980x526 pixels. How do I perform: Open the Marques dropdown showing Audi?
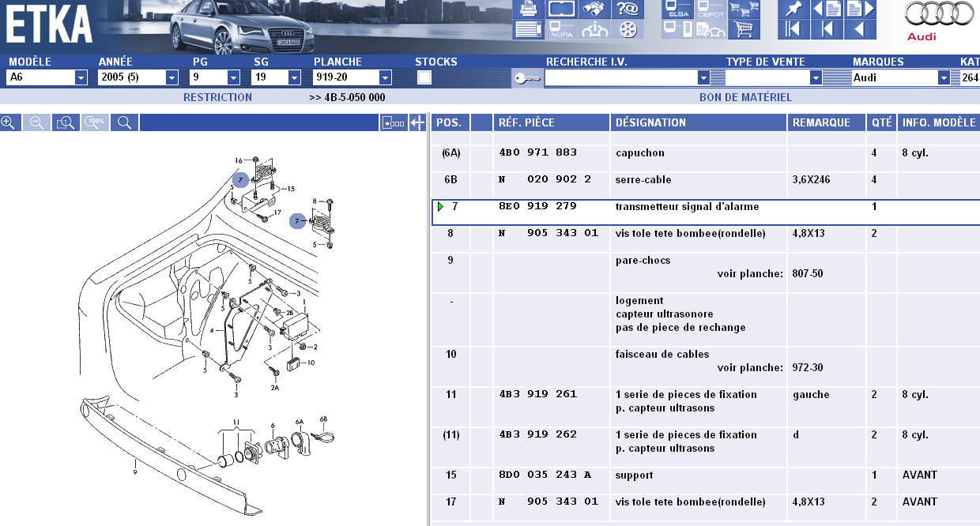point(943,77)
